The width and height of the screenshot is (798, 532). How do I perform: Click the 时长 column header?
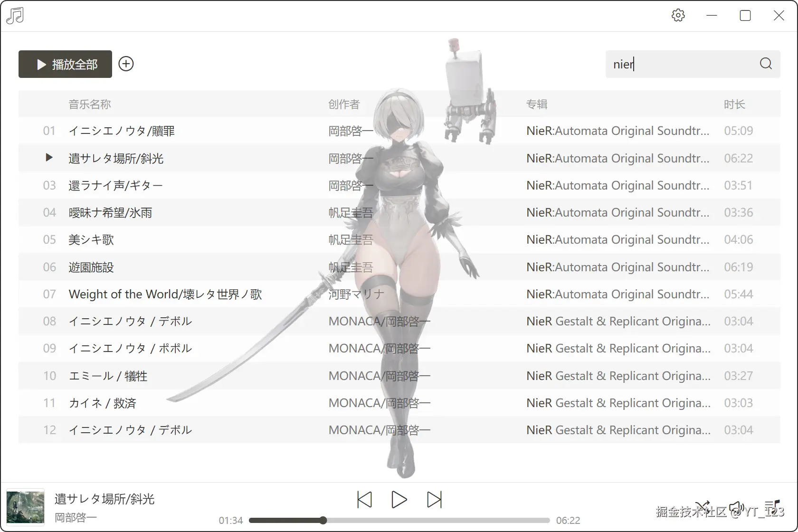click(734, 104)
